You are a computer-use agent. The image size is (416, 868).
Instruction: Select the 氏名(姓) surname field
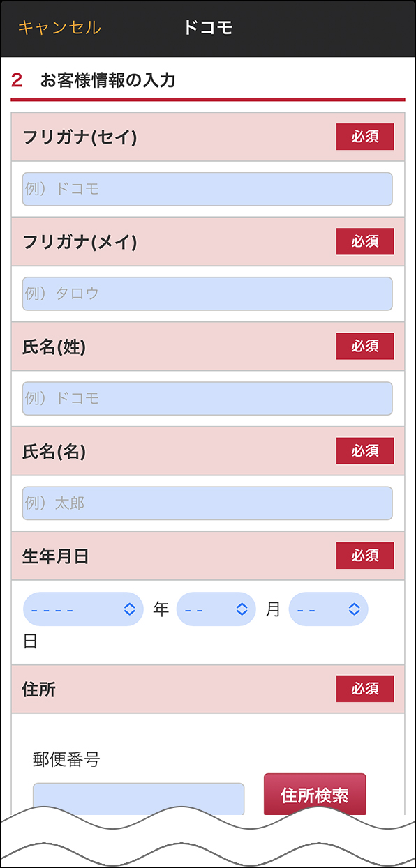click(208, 398)
